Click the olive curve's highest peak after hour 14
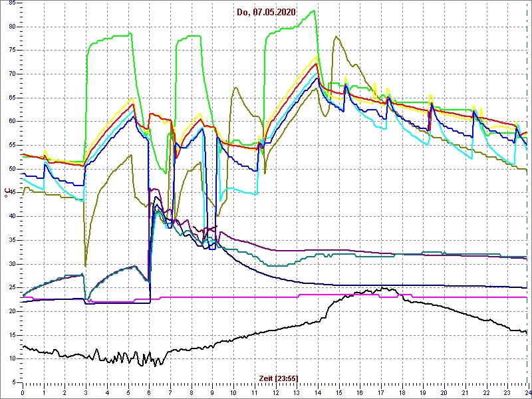Viewport: 532px width, 399px height. [x=336, y=37]
